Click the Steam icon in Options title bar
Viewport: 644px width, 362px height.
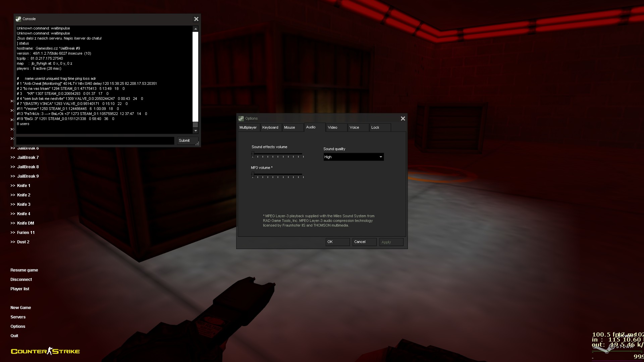pyautogui.click(x=241, y=119)
